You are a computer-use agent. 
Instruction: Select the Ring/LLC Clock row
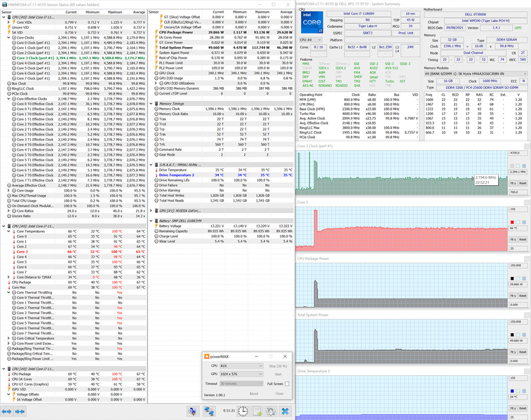[x=74, y=88]
